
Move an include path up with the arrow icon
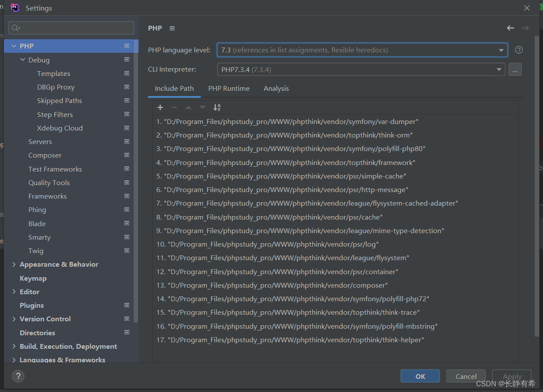coord(188,107)
